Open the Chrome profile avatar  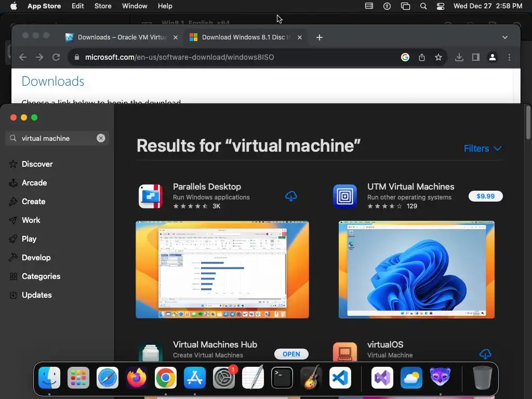[493, 57]
